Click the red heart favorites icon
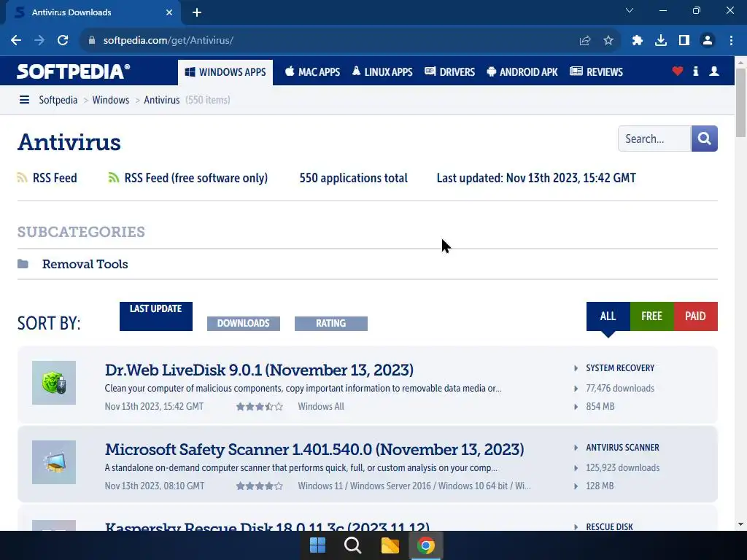The image size is (747, 560). tap(678, 71)
